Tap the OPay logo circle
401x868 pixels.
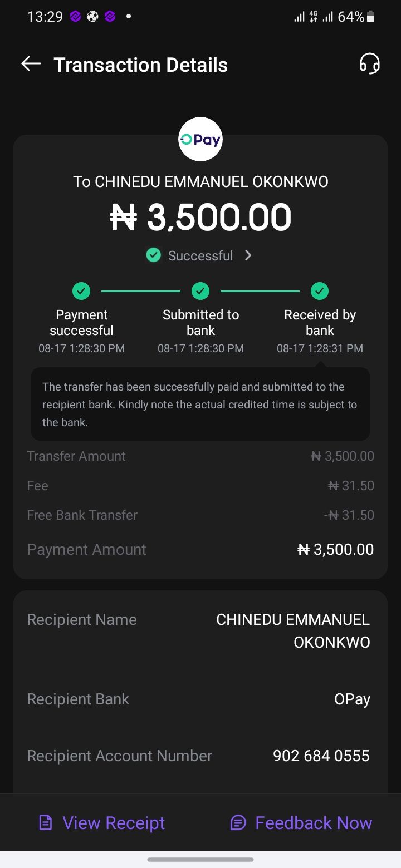(x=200, y=139)
